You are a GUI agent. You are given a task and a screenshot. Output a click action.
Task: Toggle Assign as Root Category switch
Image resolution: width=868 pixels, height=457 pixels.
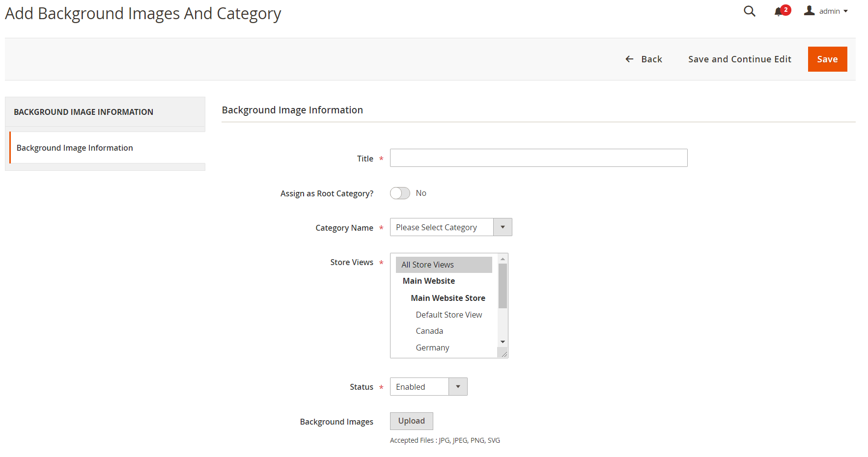tap(400, 193)
